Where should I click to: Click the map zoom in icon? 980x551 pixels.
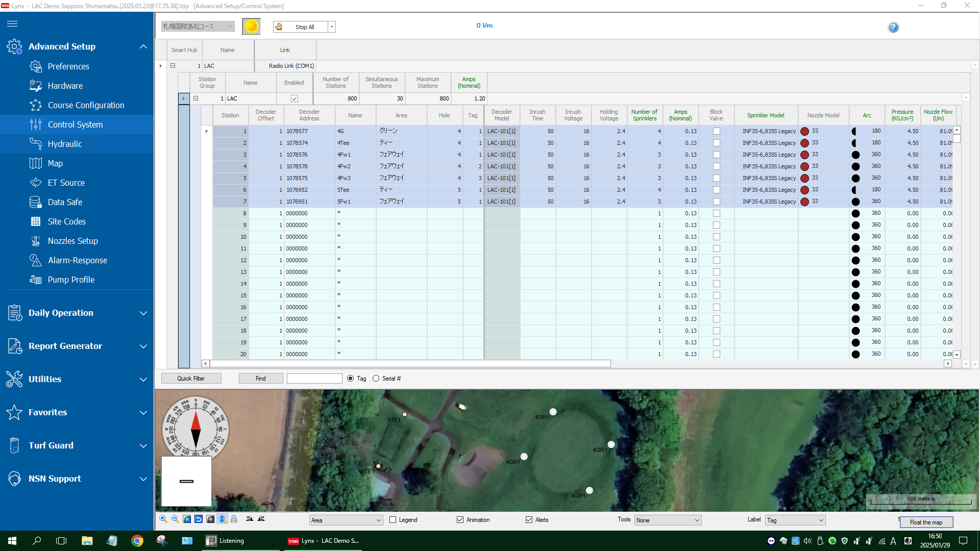click(163, 519)
